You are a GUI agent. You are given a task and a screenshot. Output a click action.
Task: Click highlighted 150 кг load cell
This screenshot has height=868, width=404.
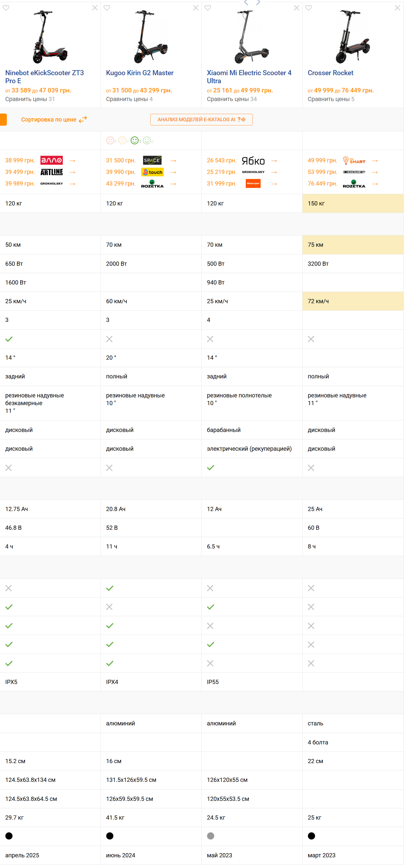point(353,203)
